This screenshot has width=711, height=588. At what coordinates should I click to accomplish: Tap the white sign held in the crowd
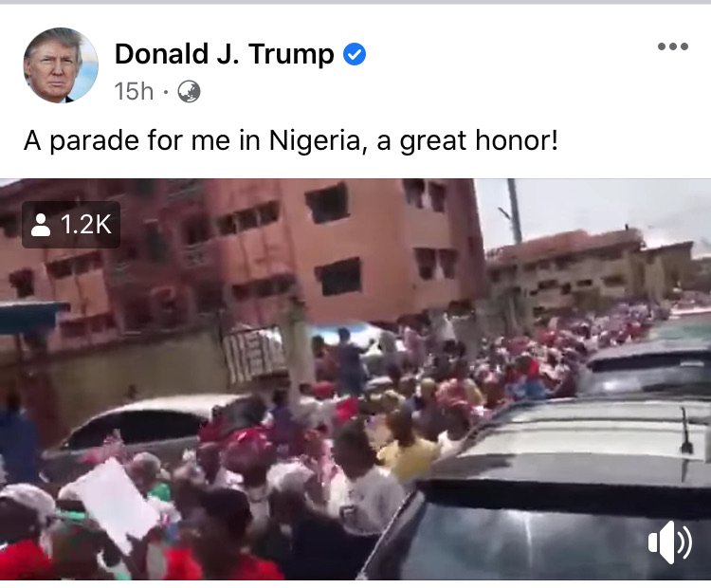[x=118, y=504]
